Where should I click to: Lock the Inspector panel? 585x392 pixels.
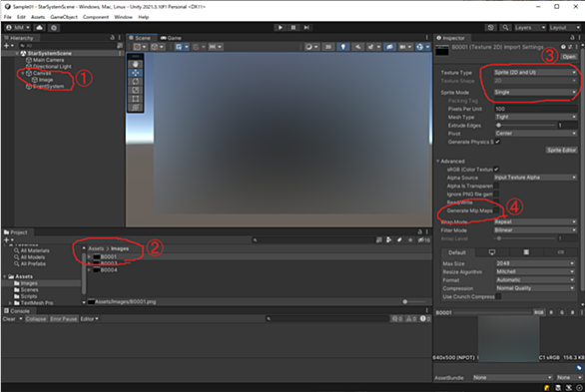click(x=572, y=38)
